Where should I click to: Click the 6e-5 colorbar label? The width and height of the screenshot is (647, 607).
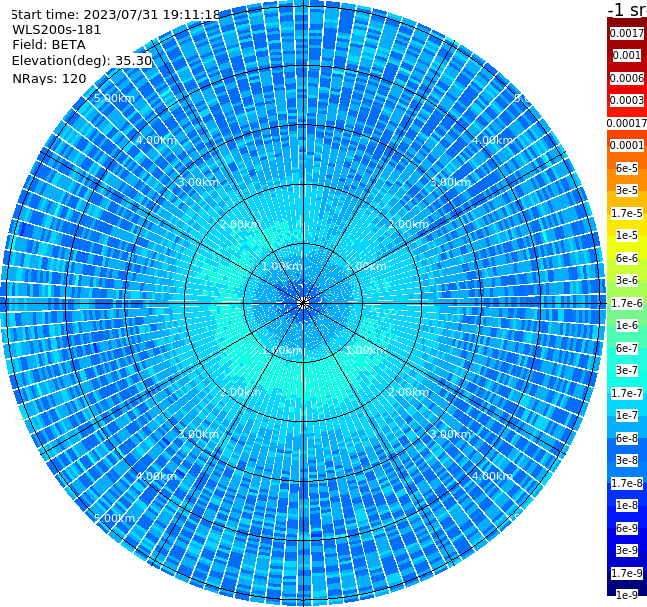coord(627,168)
